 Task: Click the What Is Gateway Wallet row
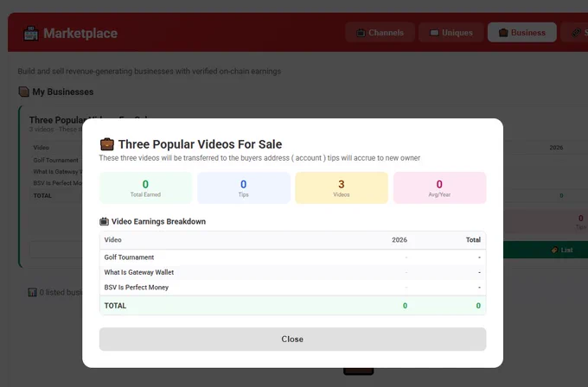pos(292,272)
